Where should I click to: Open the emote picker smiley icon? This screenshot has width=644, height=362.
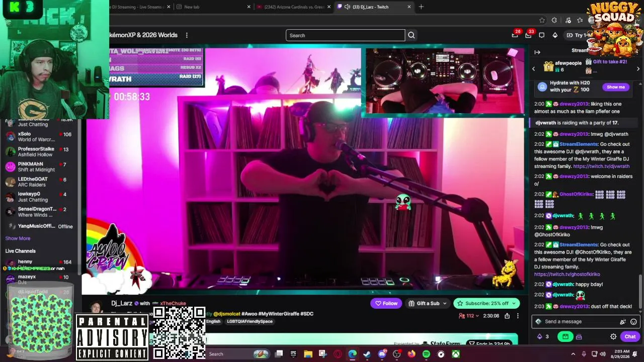[634, 322]
